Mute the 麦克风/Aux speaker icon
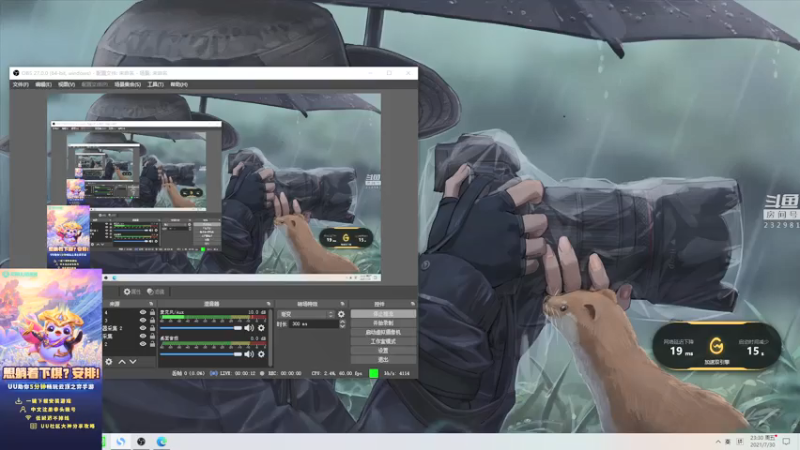Viewport: 800px width, 450px height. (x=249, y=328)
